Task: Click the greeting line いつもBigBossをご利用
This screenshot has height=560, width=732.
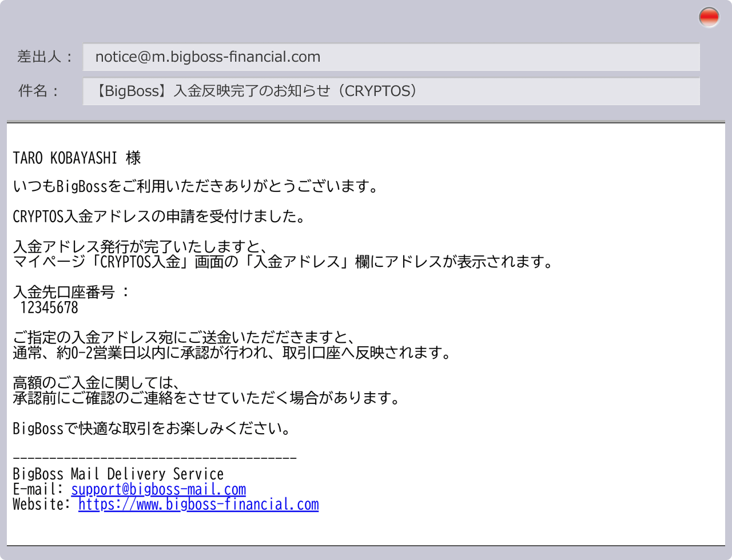Action: pyautogui.click(x=196, y=187)
